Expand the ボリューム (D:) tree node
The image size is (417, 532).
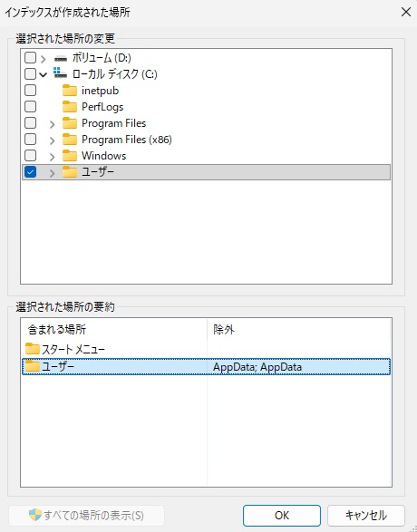coord(43,59)
